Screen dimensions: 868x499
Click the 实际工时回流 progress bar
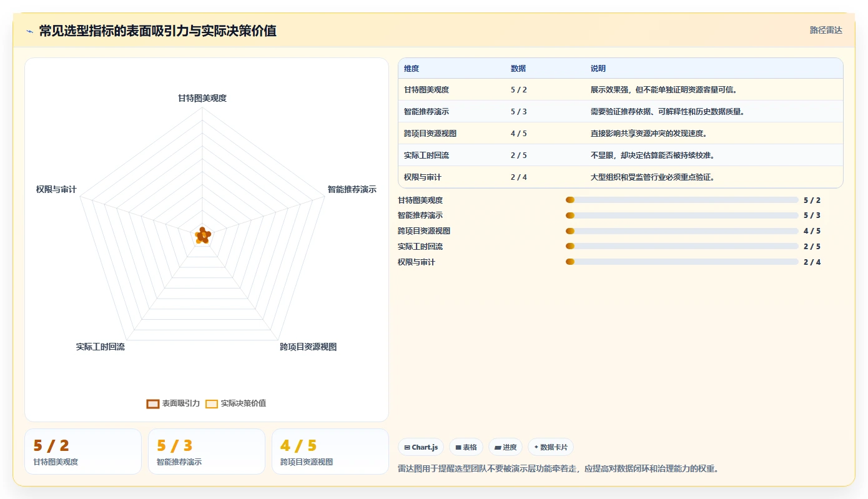(682, 246)
